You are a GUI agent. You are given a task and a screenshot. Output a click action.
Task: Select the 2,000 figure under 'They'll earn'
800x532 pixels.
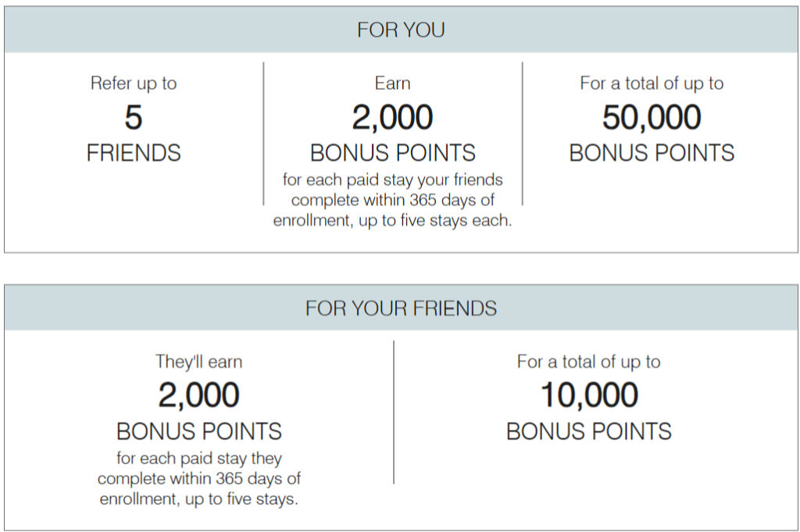(198, 396)
